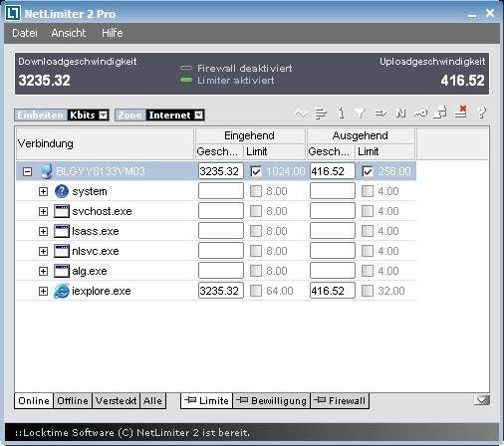The height and width of the screenshot is (446, 504).
Task: Enable incoming limit checkbox for system
Action: [256, 191]
